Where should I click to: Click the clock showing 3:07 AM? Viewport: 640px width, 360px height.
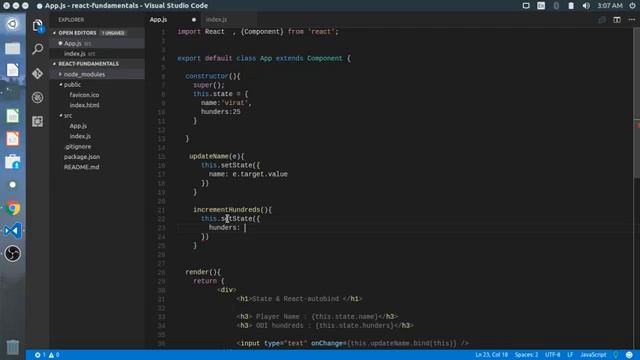tap(610, 6)
